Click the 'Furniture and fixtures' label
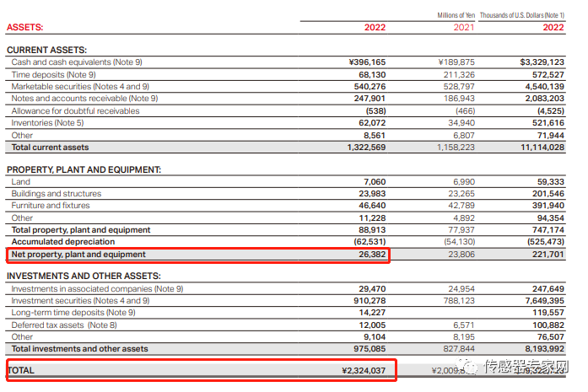Image resolution: width=588 pixels, height=392 pixels. click(51, 206)
